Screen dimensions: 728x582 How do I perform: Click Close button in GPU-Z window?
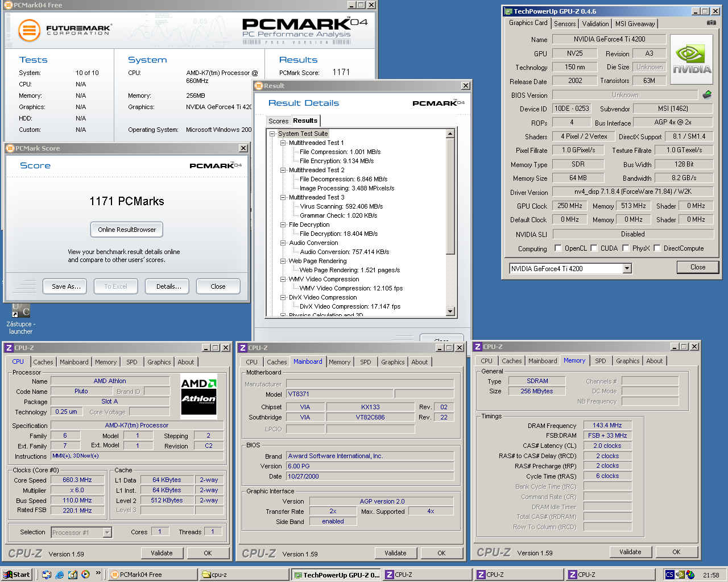tap(698, 267)
